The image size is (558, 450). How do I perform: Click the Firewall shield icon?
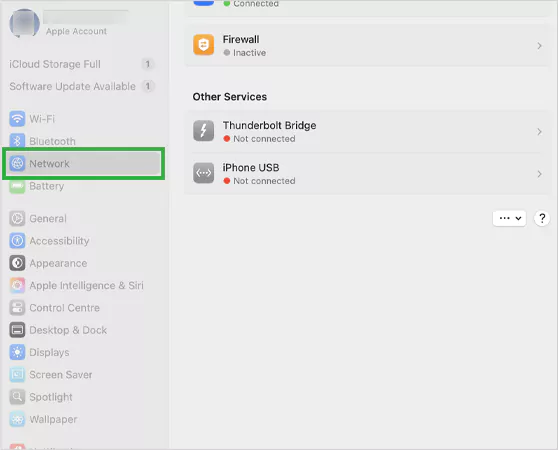click(204, 45)
